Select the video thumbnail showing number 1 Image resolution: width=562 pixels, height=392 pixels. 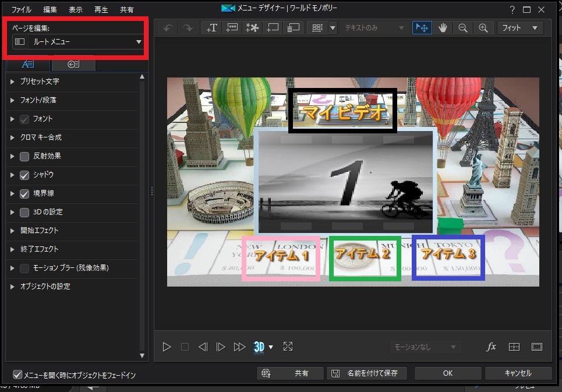coord(345,181)
